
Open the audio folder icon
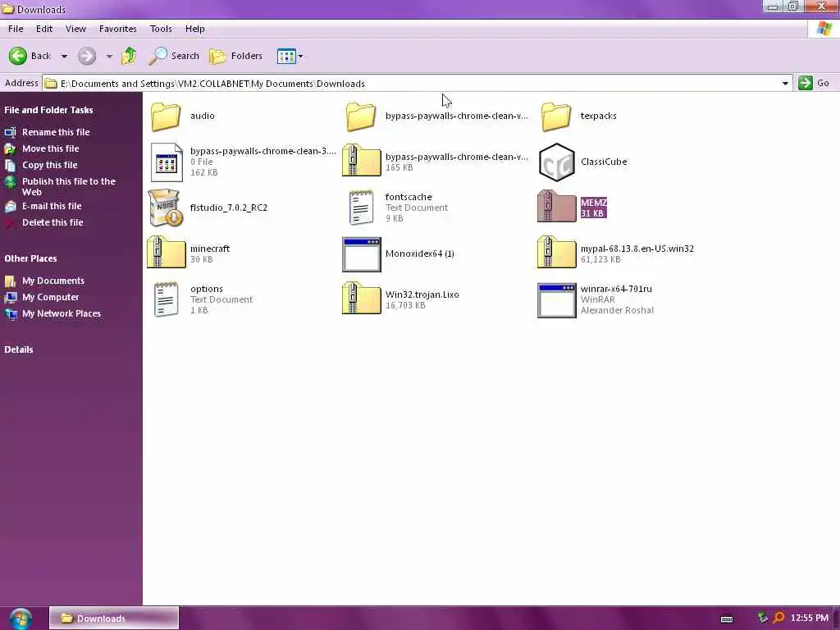(x=166, y=116)
